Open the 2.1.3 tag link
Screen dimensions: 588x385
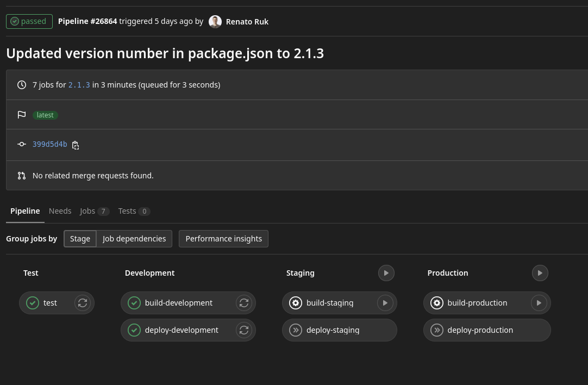79,85
